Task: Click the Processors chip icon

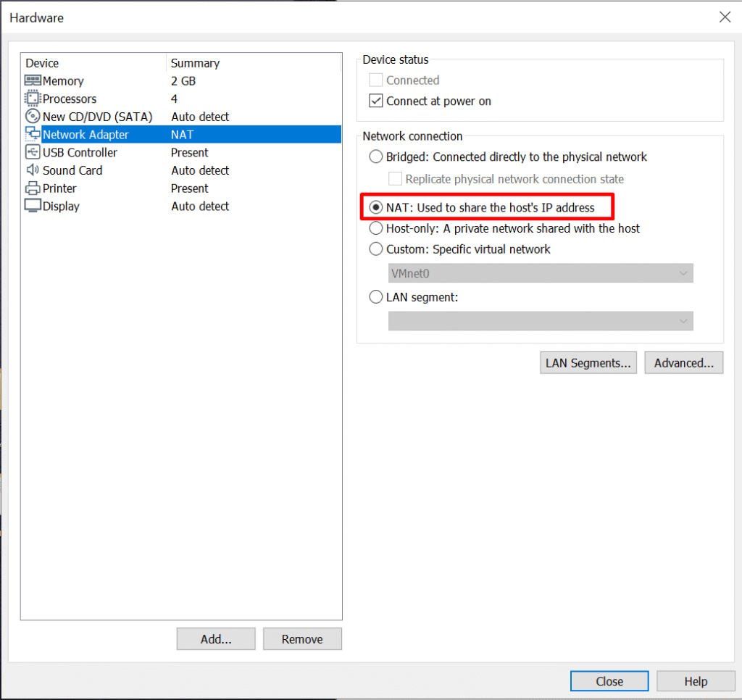Action: 33,99
